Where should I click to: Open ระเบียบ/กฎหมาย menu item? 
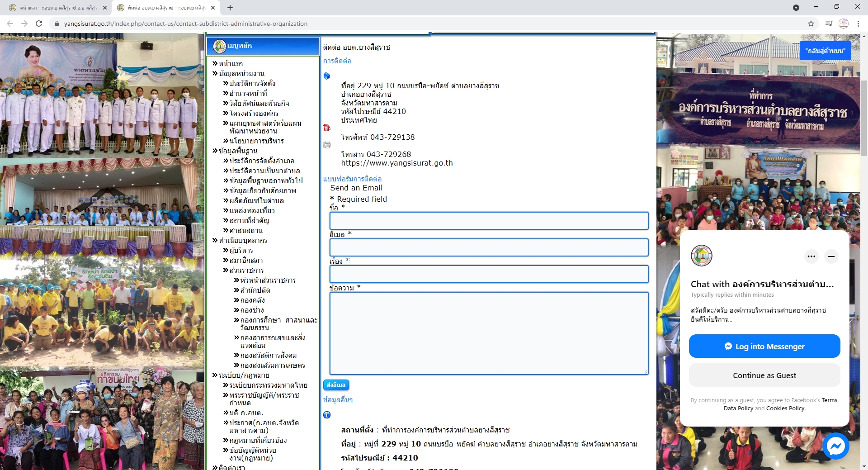point(244,375)
